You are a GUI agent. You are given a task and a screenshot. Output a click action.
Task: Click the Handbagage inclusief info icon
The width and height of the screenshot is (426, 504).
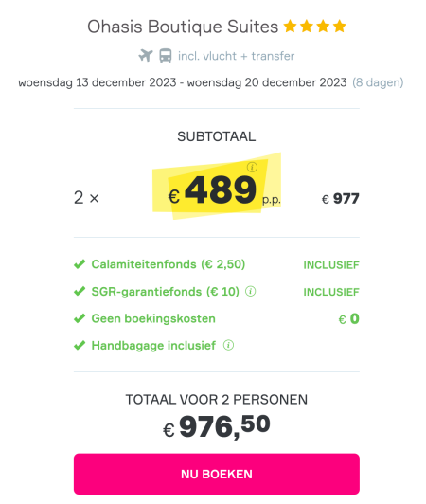(x=228, y=345)
